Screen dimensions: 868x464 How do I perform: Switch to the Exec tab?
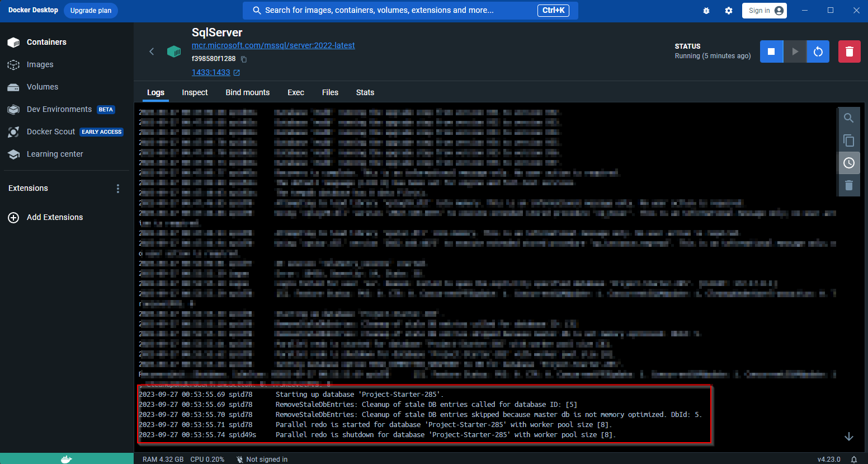296,92
